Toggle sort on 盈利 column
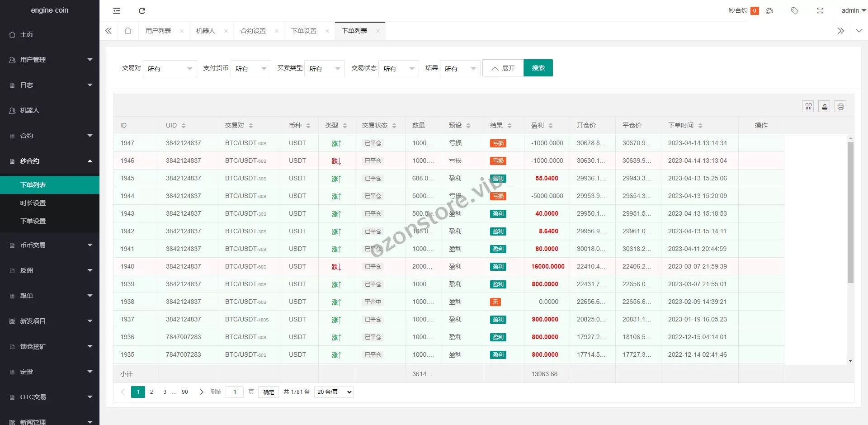The height and width of the screenshot is (425, 868). [x=551, y=126]
